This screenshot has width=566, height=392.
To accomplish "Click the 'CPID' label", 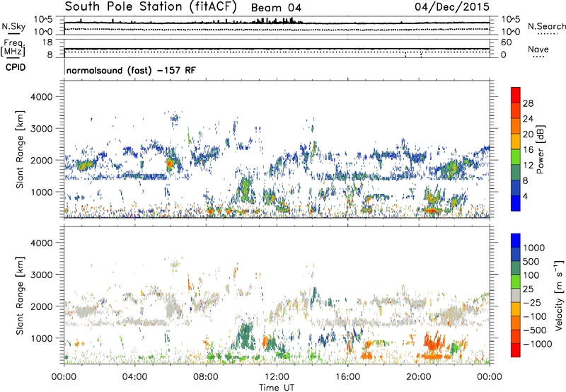I will click(x=16, y=67).
